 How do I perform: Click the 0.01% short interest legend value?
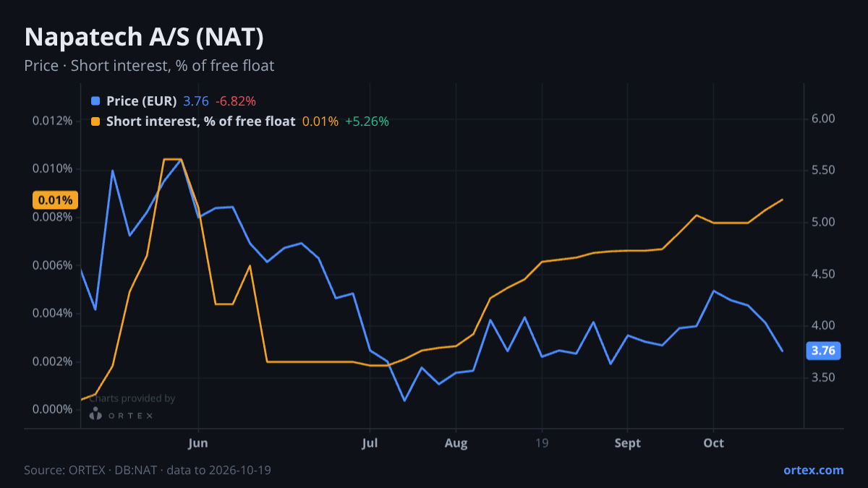pos(320,121)
